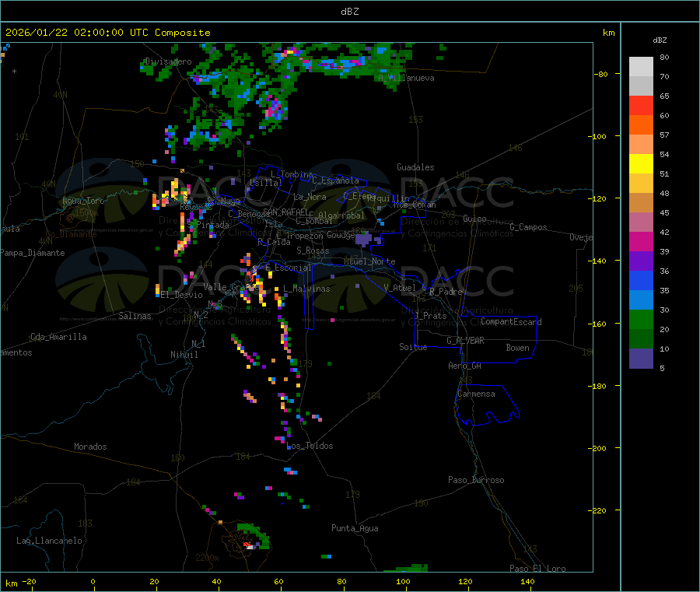Pick the magenta 39-42 dBZ legend swatch
The image size is (700, 592).
pos(641,241)
